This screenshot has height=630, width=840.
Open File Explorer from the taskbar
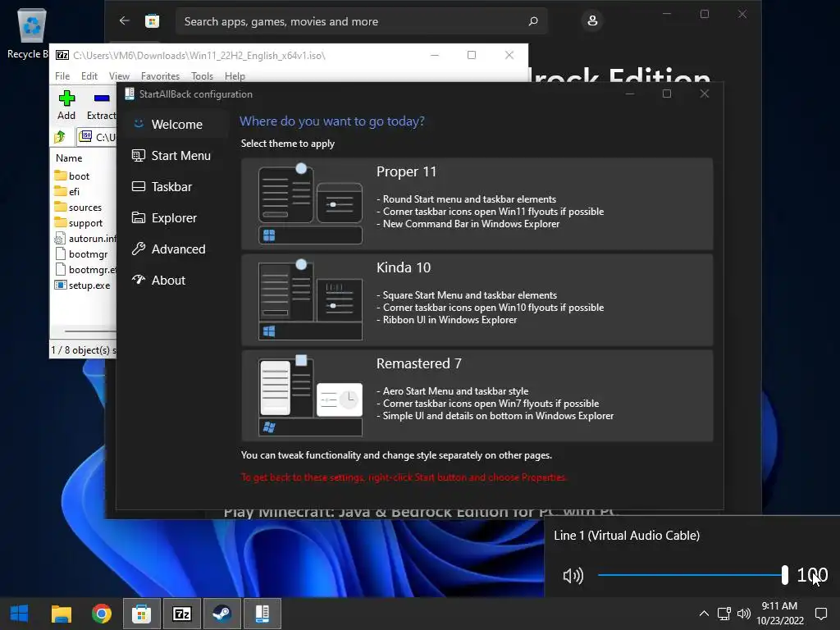point(61,614)
